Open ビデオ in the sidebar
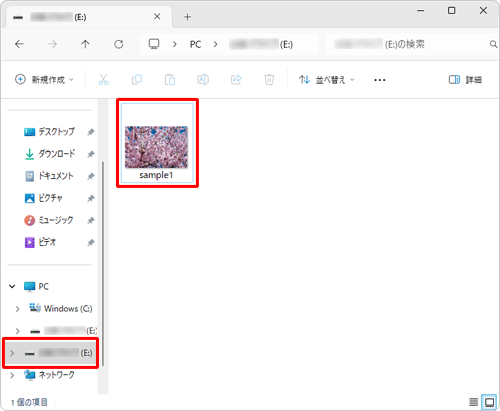500x411 pixels. (40, 242)
